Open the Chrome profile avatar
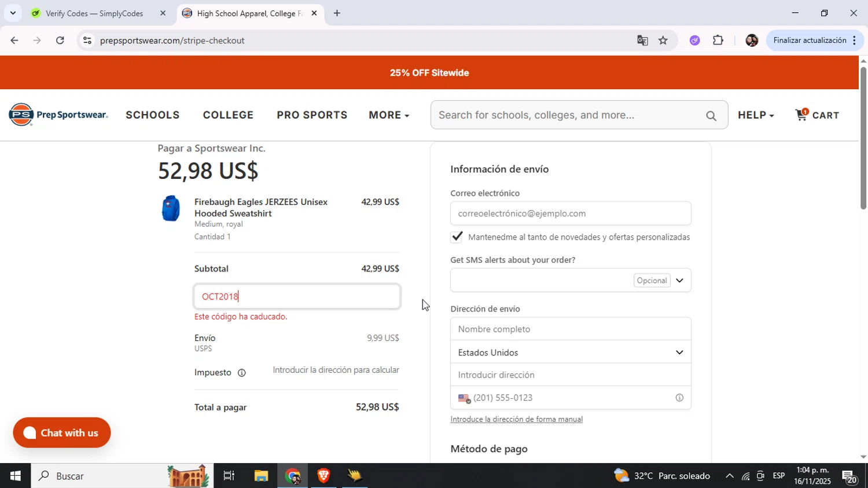Viewport: 868px width, 488px height. tap(752, 41)
